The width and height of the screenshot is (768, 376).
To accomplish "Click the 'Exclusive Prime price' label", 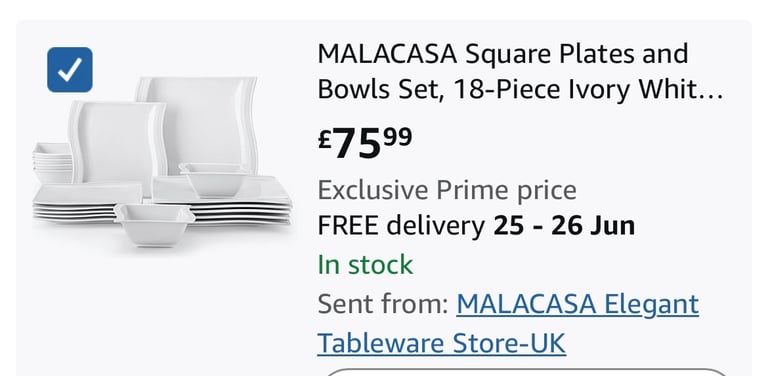I will click(x=447, y=190).
